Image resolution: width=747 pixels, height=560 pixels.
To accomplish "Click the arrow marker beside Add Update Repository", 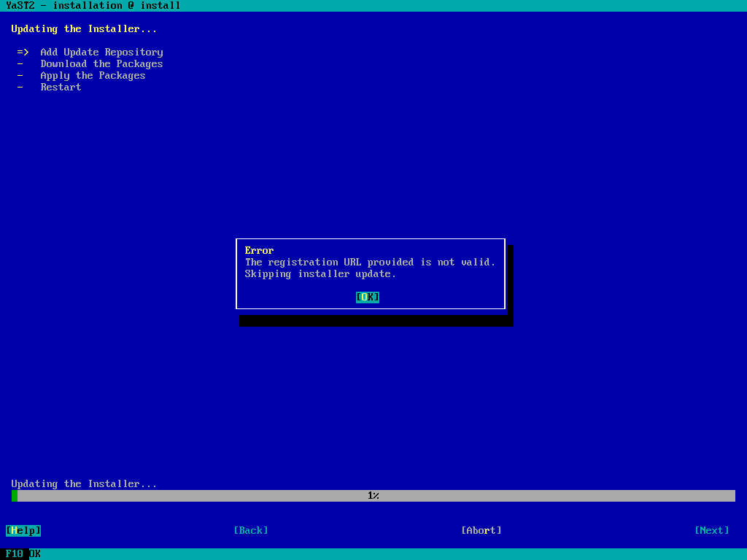I will click(23, 52).
